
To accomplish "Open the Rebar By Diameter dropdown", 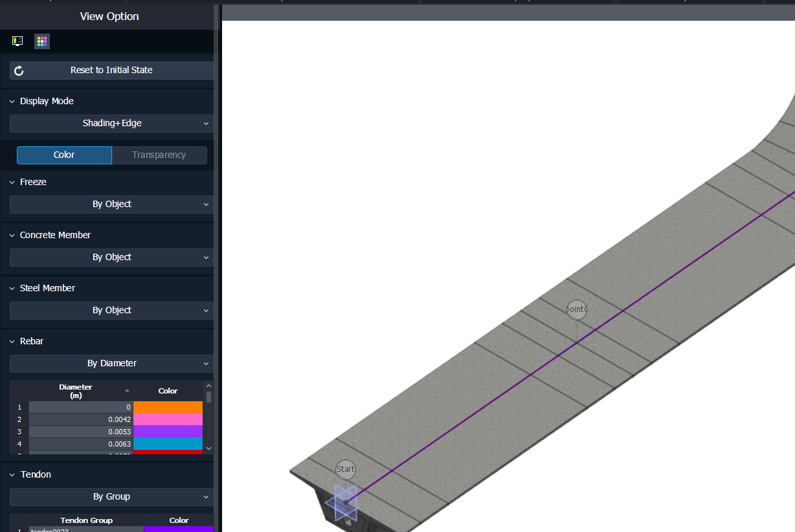I will pos(111,363).
